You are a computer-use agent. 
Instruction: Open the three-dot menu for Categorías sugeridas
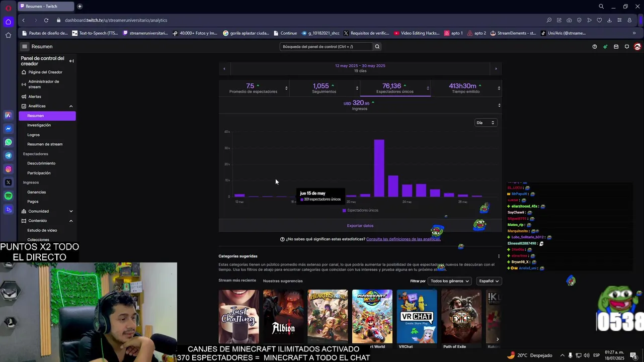point(499,256)
